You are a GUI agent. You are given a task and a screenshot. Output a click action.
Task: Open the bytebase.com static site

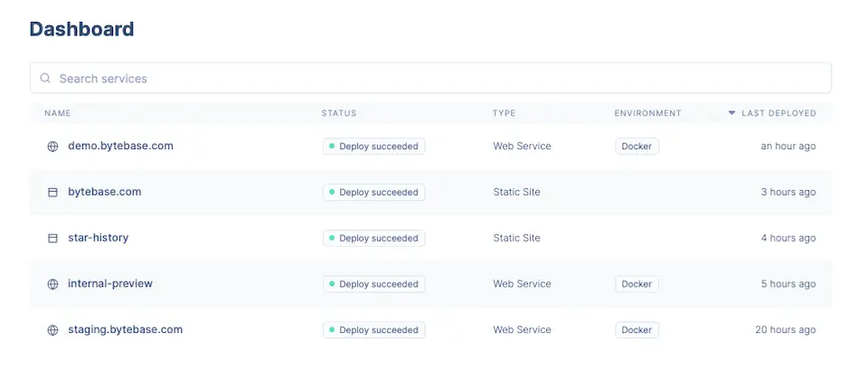click(x=104, y=192)
